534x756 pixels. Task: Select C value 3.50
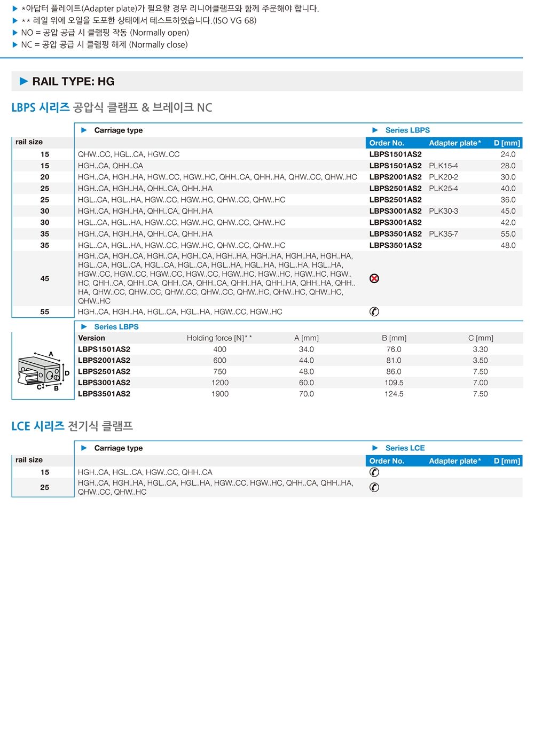click(x=481, y=361)
